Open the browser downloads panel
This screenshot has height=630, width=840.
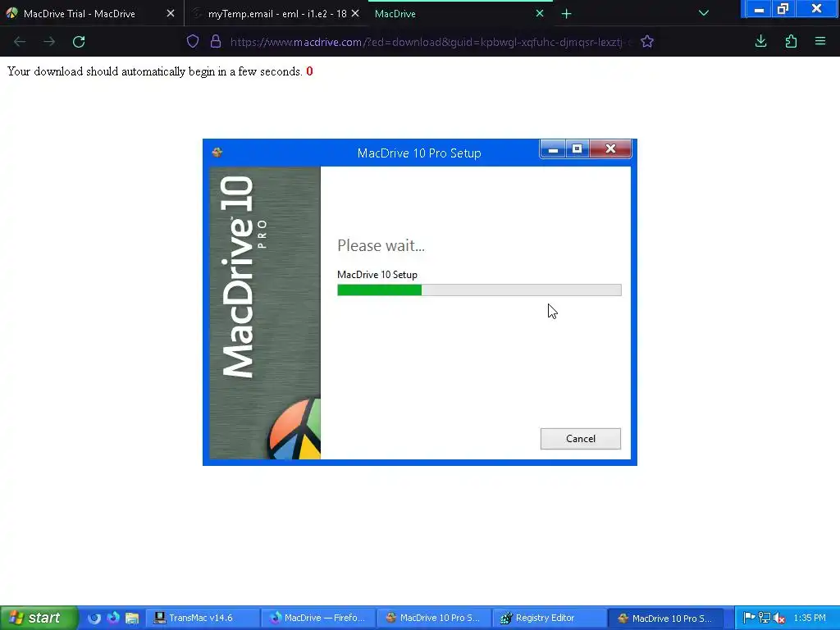pos(760,41)
